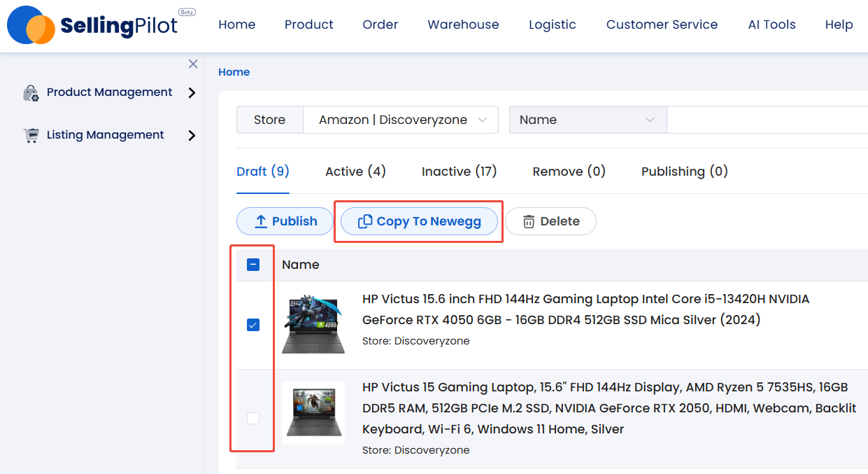The image size is (868, 474).
Task: Switch to the Remove (0) tab
Action: (x=569, y=172)
